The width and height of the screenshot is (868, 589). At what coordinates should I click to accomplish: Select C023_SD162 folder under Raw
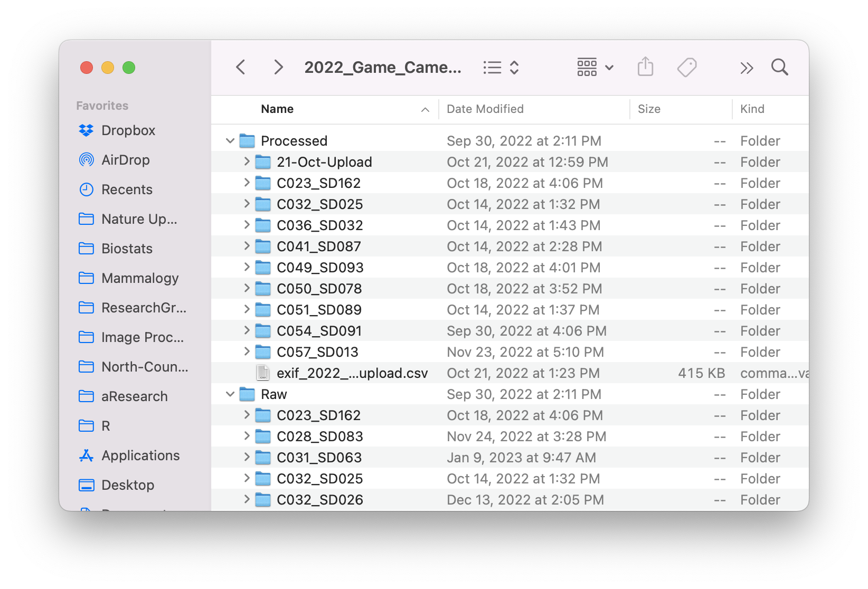pos(510,415)
